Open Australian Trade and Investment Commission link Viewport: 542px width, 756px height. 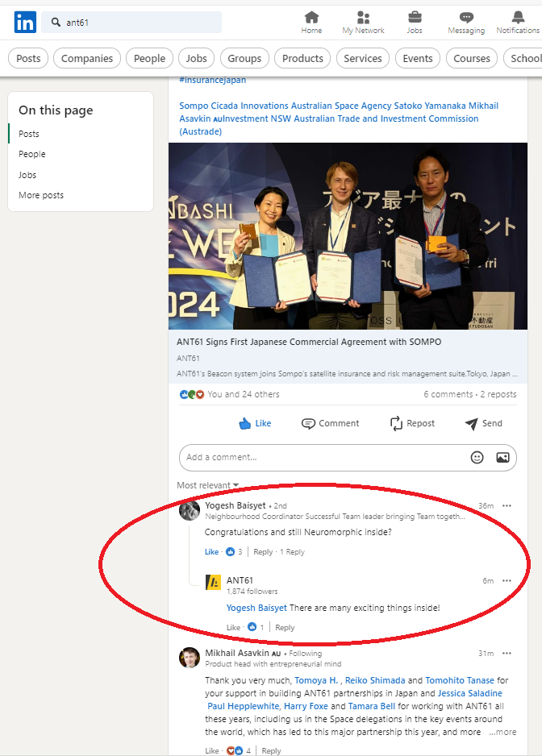click(x=329, y=125)
